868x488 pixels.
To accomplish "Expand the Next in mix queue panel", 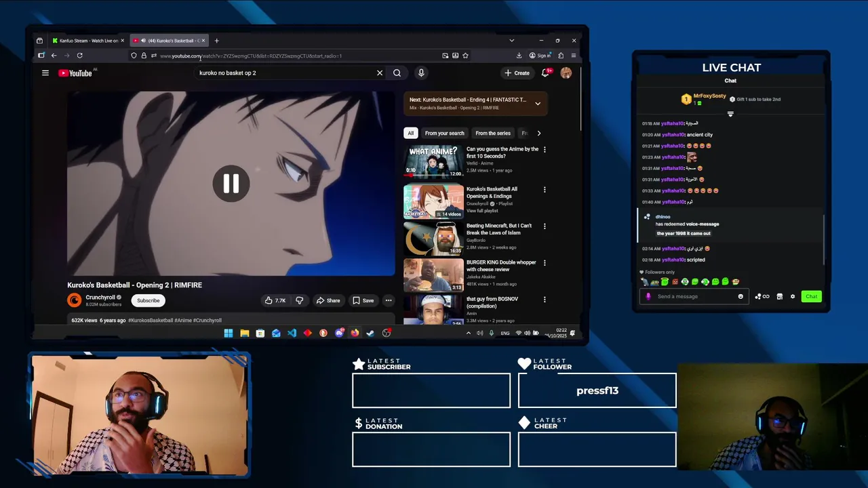I will click(x=538, y=104).
